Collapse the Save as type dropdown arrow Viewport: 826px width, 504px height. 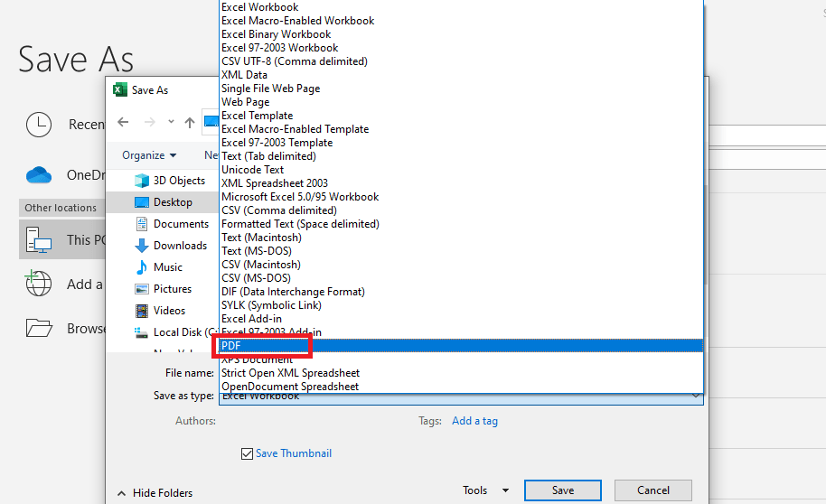click(x=696, y=396)
